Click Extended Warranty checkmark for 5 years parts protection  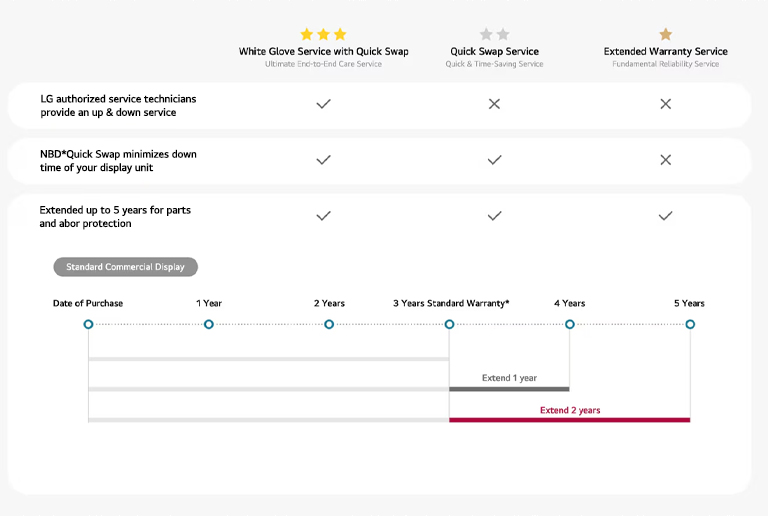665,216
